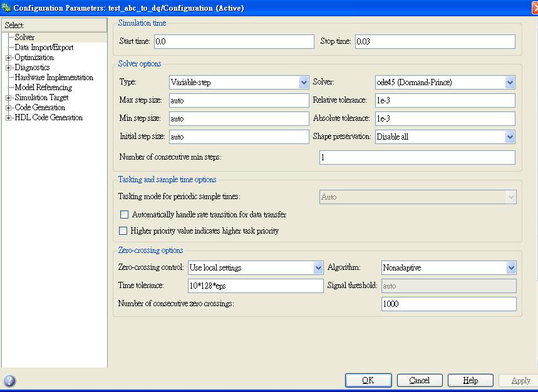538x392 pixels.
Task: Open the zero-crossing Algorithm dropdown
Action: pyautogui.click(x=510, y=268)
